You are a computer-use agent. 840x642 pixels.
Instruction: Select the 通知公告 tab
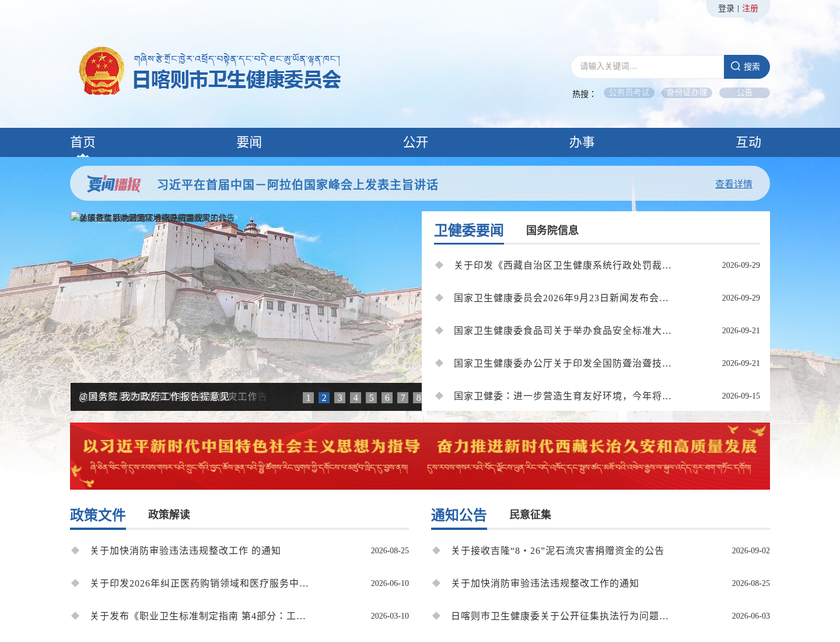click(459, 515)
